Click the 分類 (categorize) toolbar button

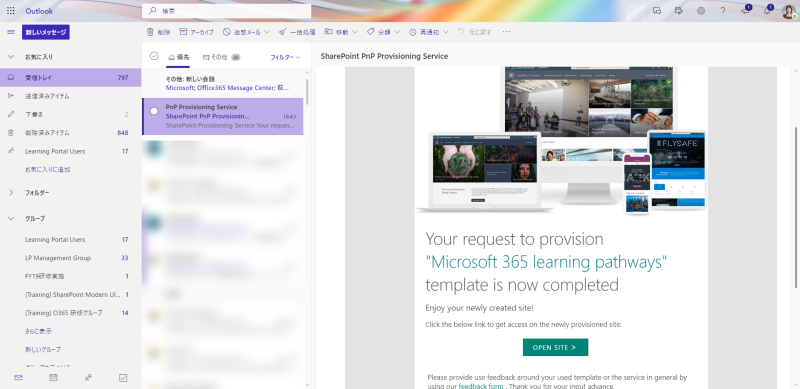pyautogui.click(x=379, y=32)
